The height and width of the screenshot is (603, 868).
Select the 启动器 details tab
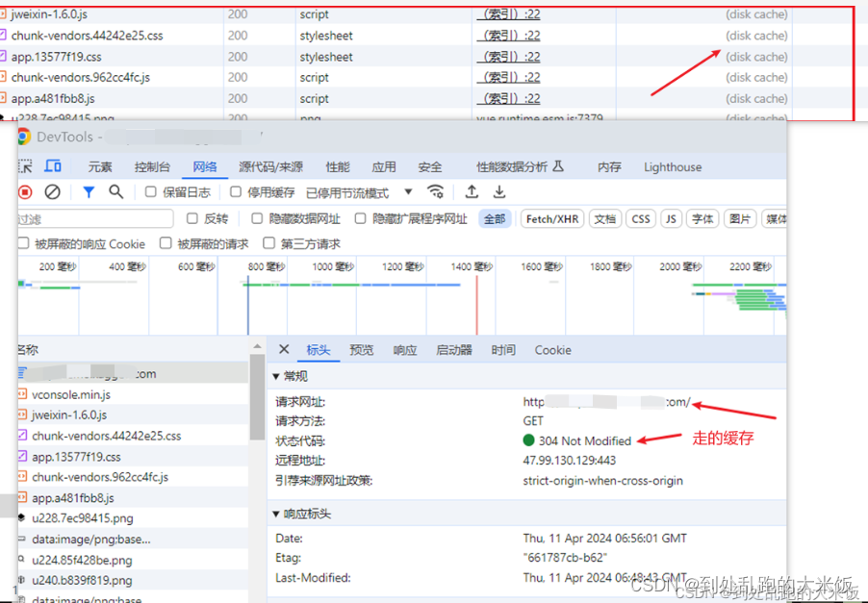[x=454, y=350]
